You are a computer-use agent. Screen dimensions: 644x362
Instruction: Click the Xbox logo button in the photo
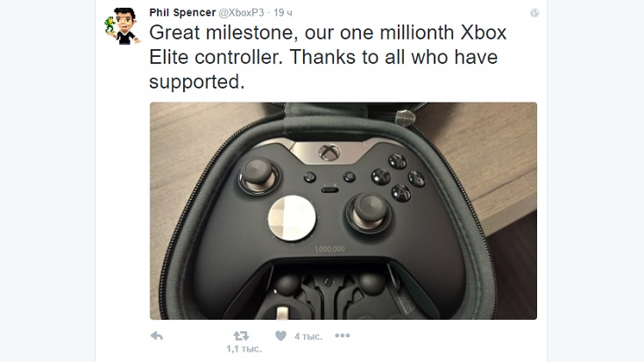tap(329, 153)
